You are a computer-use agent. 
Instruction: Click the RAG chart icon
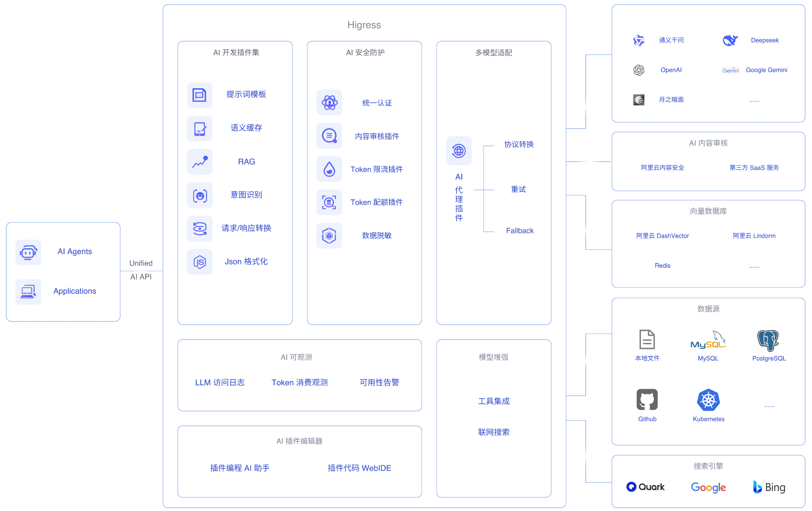[200, 162]
